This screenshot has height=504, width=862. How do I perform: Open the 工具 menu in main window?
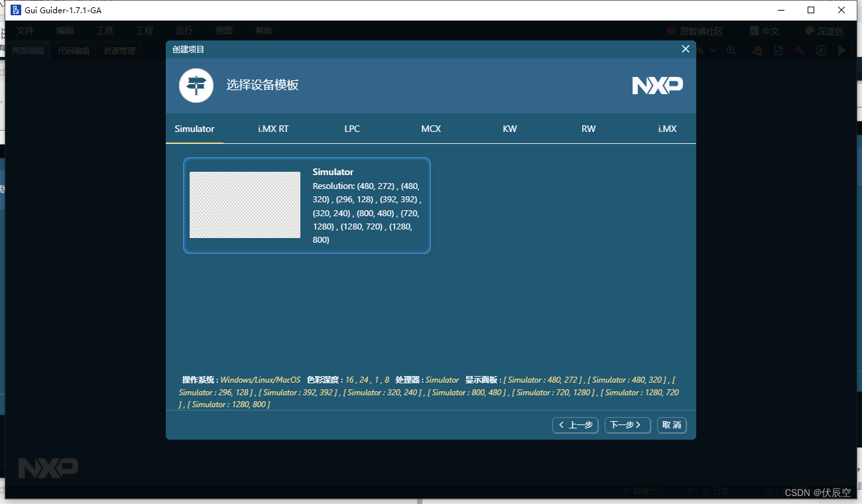105,31
